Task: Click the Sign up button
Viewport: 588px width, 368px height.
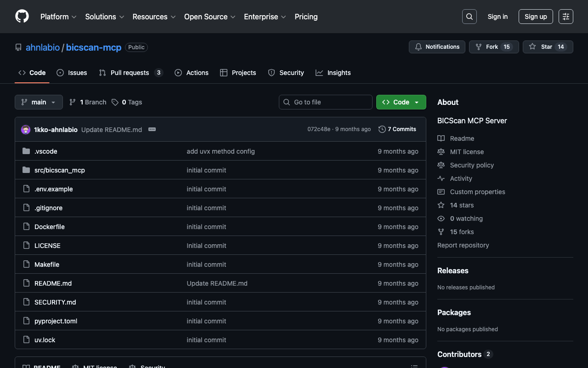Action: [536, 17]
